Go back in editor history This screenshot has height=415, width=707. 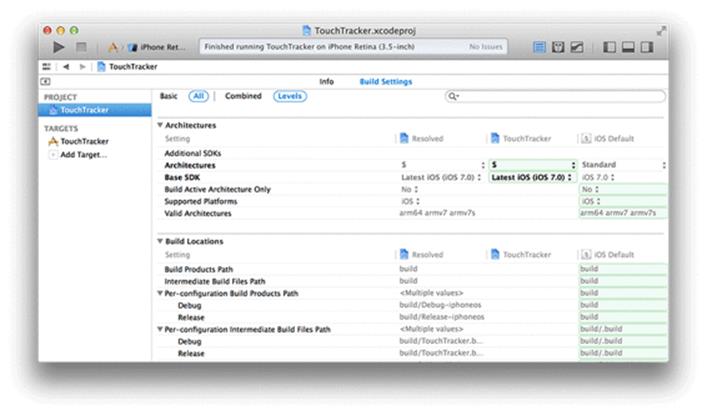point(66,67)
